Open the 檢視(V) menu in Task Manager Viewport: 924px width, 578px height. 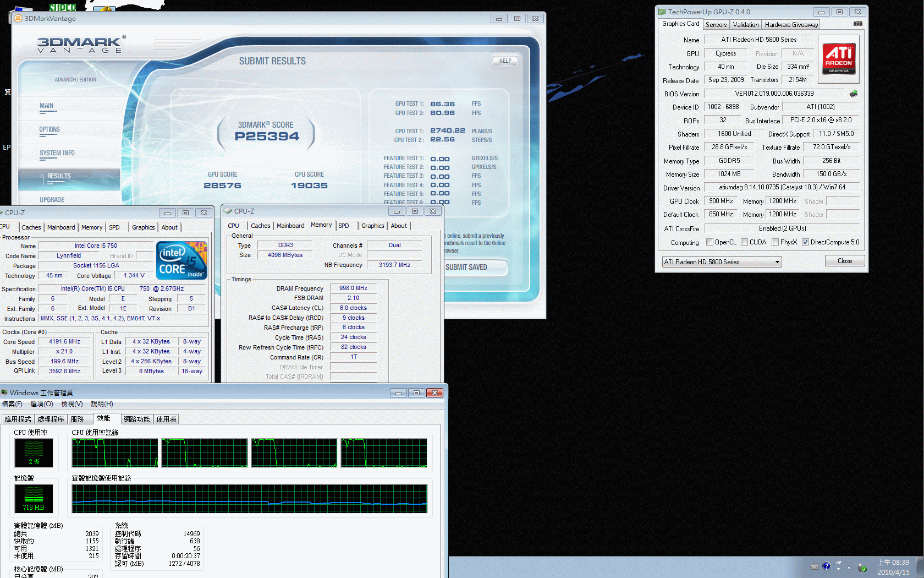(x=71, y=404)
